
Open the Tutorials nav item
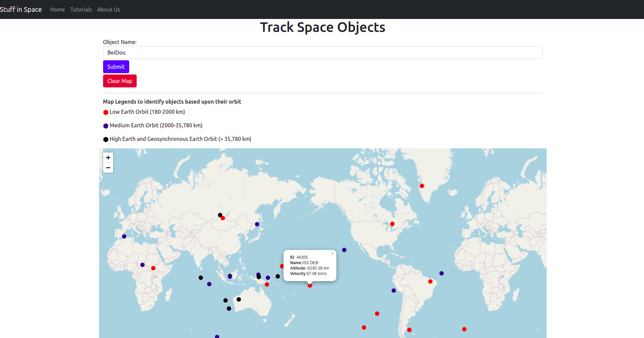tap(81, 9)
